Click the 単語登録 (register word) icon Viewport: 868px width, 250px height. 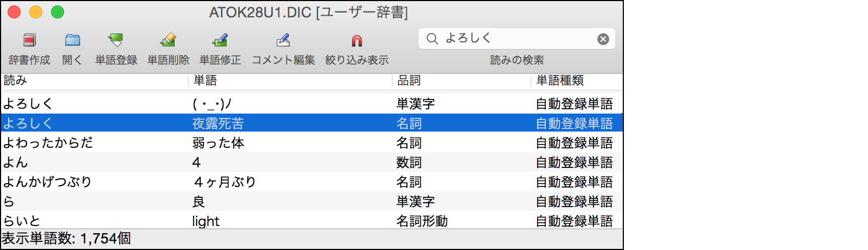click(116, 40)
